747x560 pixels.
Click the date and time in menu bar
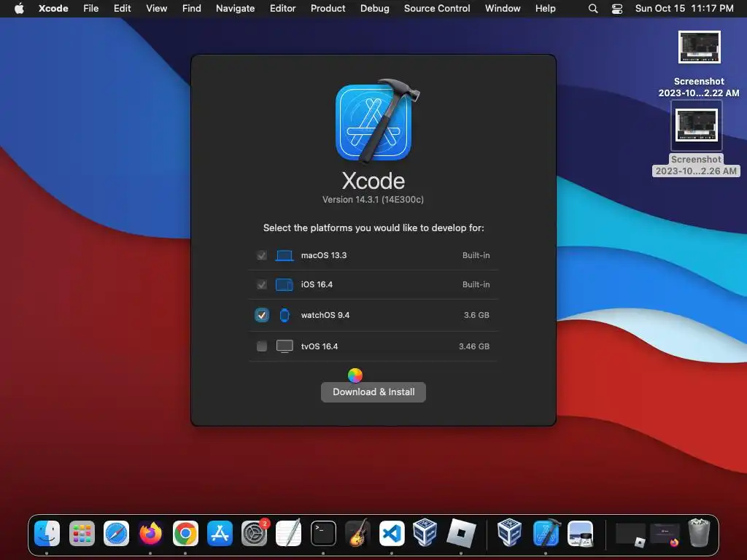[684, 8]
